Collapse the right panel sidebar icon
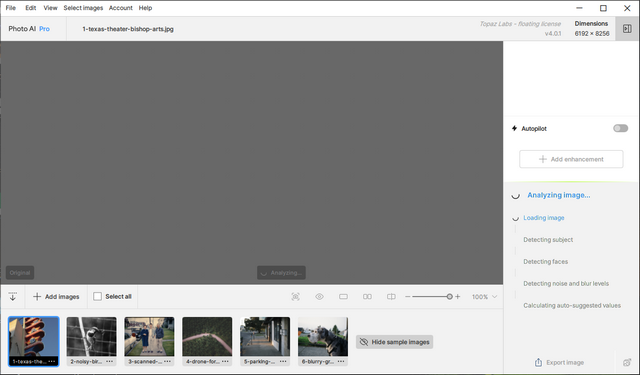640x375 pixels. pyautogui.click(x=627, y=29)
